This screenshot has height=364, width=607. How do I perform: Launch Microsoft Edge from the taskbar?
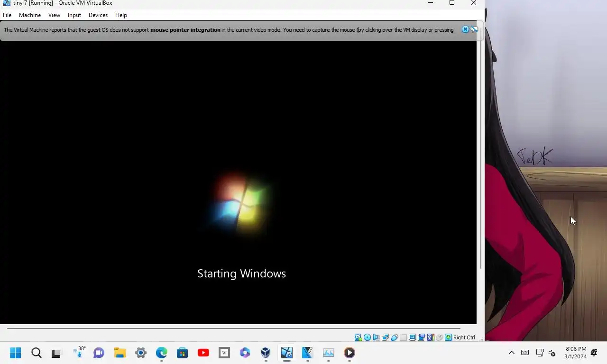point(162,353)
